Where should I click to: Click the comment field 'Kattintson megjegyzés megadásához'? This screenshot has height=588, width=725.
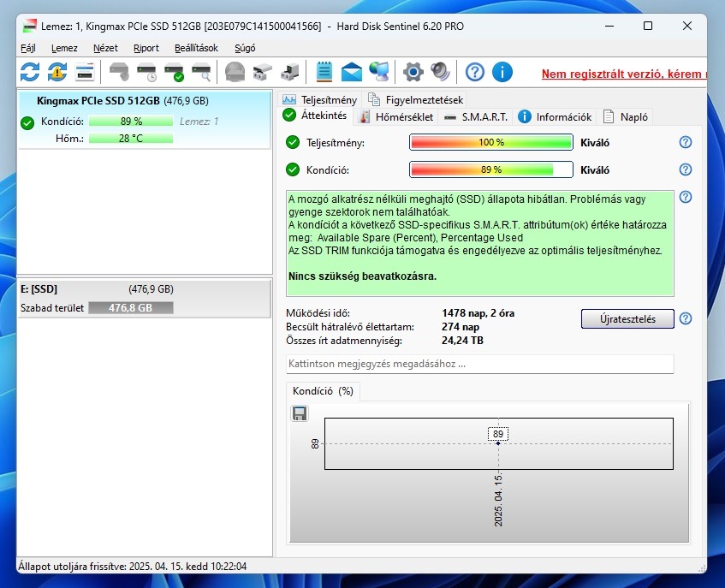tap(479, 364)
